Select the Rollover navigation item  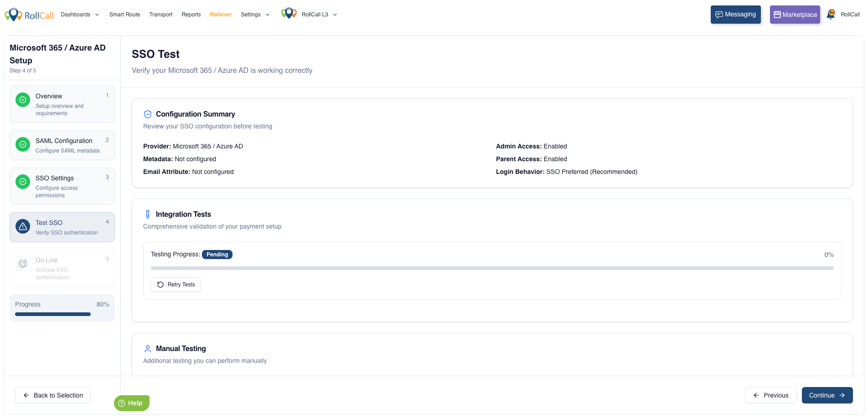pos(221,15)
